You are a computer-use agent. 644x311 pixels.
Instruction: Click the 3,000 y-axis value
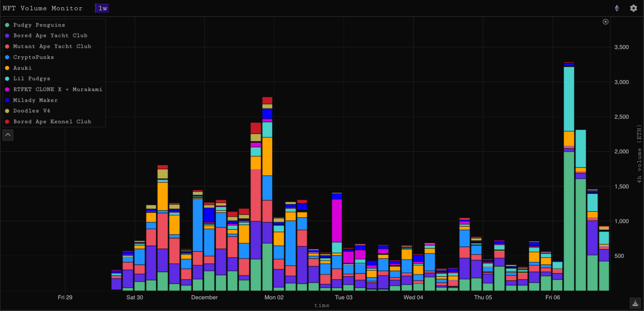coord(621,82)
